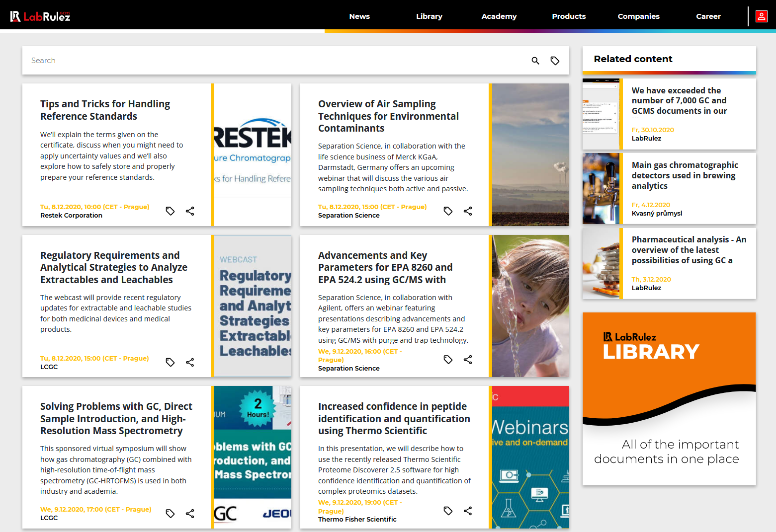Click the pills stack related thumbnail
Image resolution: width=776 pixels, height=532 pixels.
tap(601, 263)
